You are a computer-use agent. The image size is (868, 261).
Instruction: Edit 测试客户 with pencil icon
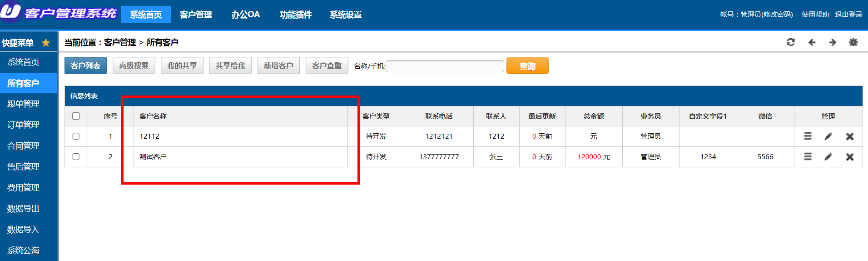point(828,156)
